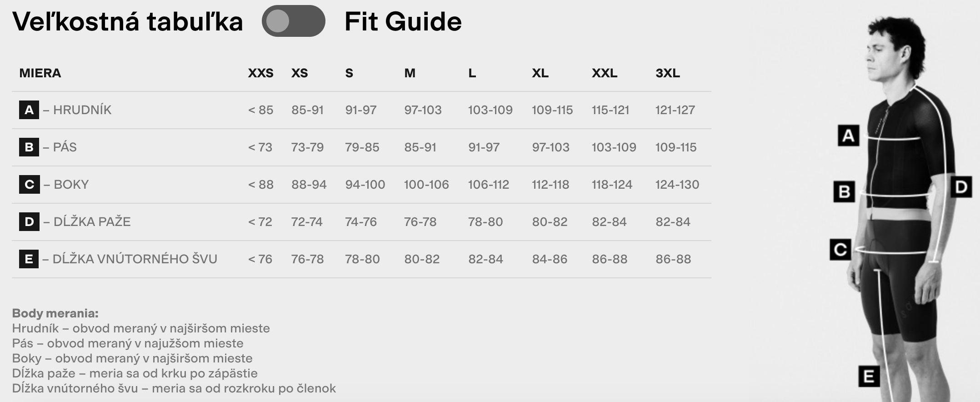Click the A icon beside HRUDNÍK
Image resolution: width=980 pixels, height=402 pixels.
pos(29,110)
